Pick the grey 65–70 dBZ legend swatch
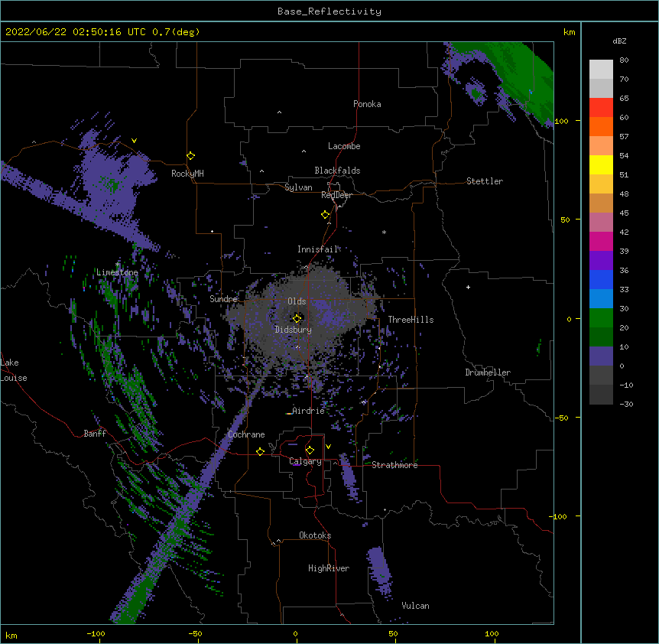This screenshot has height=644, width=659. click(x=601, y=88)
